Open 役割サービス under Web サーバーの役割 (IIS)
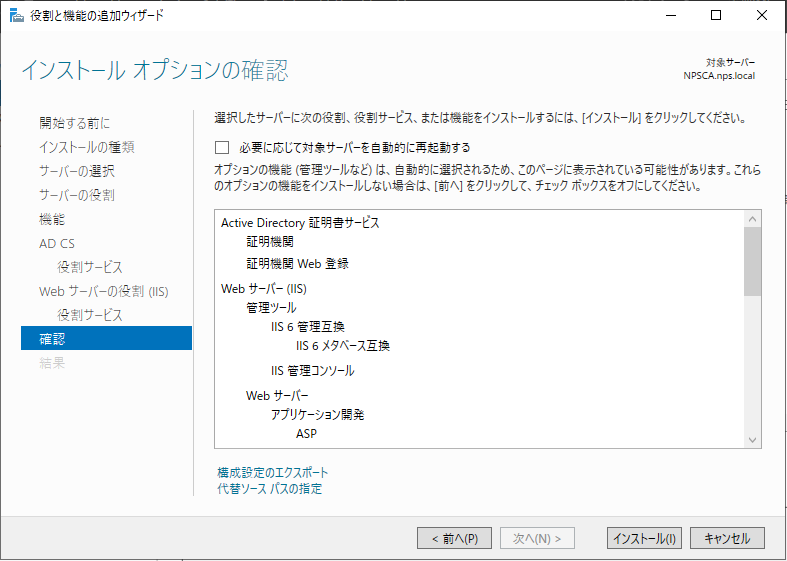787x561 pixels. [90, 315]
